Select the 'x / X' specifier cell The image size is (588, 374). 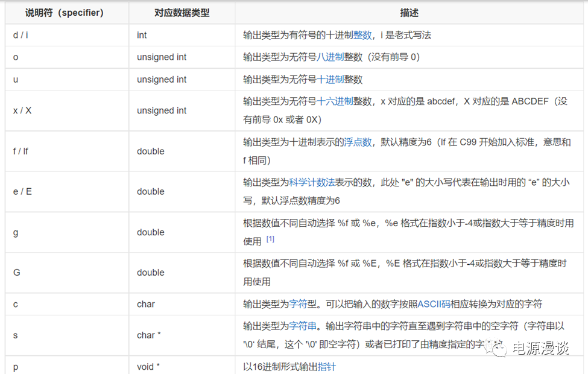click(x=23, y=111)
